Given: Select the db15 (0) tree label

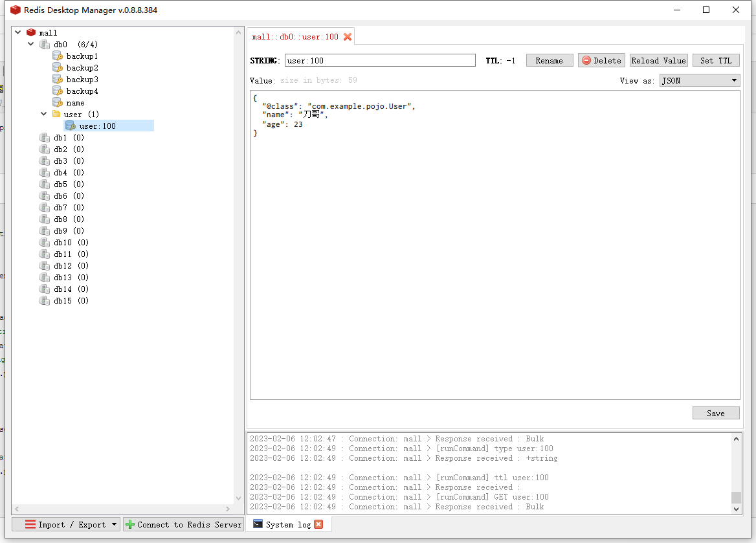Looking at the screenshot, I should [x=71, y=300].
